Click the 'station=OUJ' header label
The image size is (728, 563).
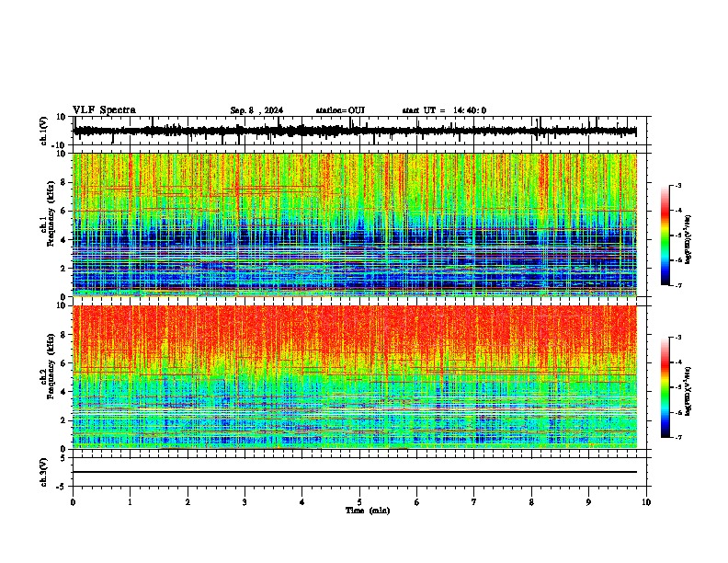click(340, 110)
